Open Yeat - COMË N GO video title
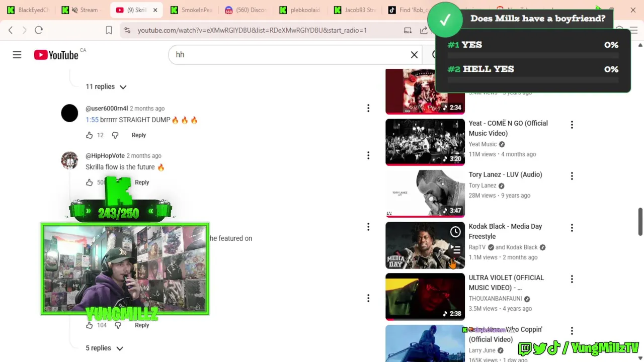The width and height of the screenshot is (644, 362). 508,128
